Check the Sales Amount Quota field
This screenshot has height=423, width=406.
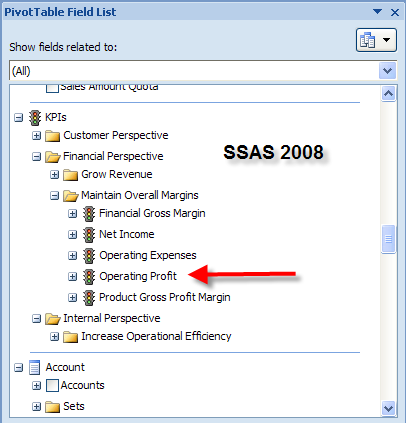pyautogui.click(x=52, y=88)
